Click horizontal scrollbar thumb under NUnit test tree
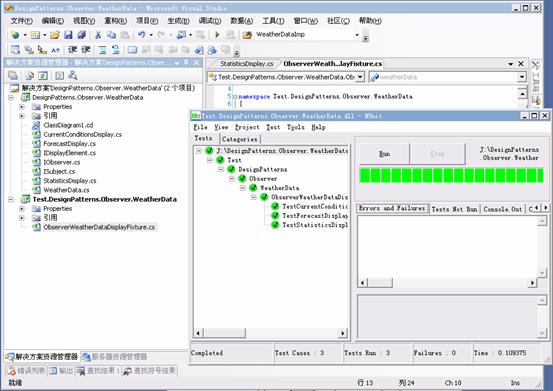553x391 pixels. tap(225, 333)
